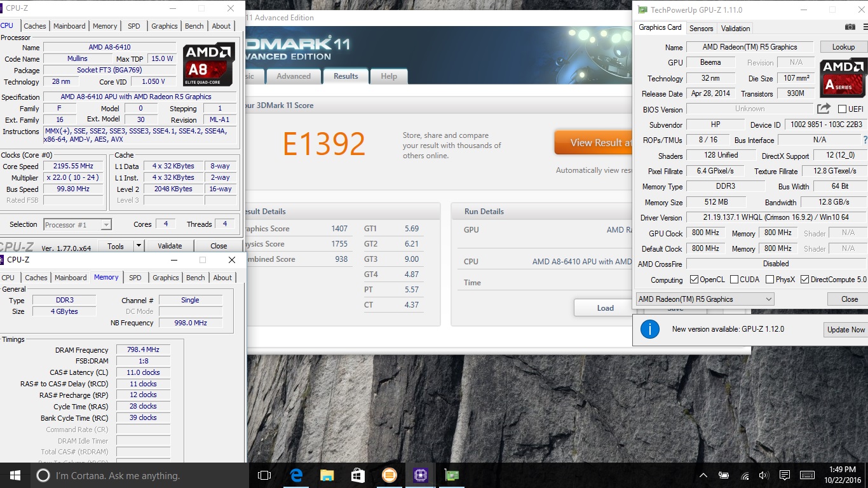Click the NB Frequency value 998.0 MHz
Image resolution: width=868 pixels, height=488 pixels.
coord(191,323)
